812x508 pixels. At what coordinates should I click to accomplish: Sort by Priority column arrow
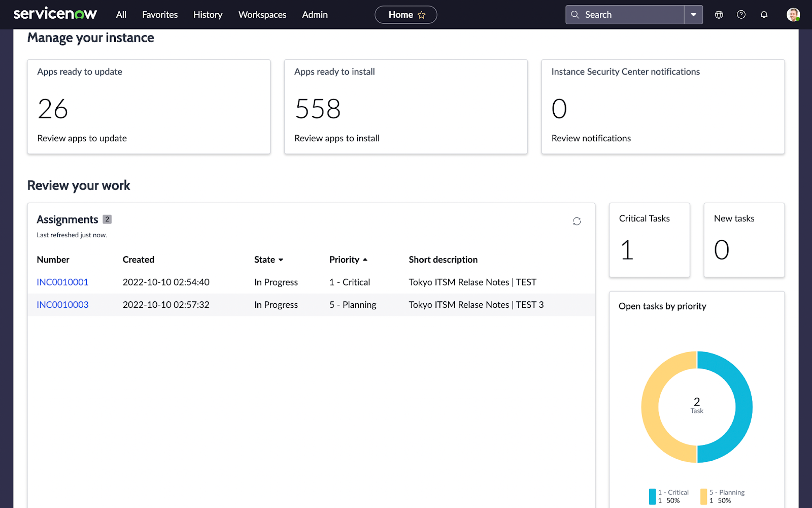[x=365, y=260]
